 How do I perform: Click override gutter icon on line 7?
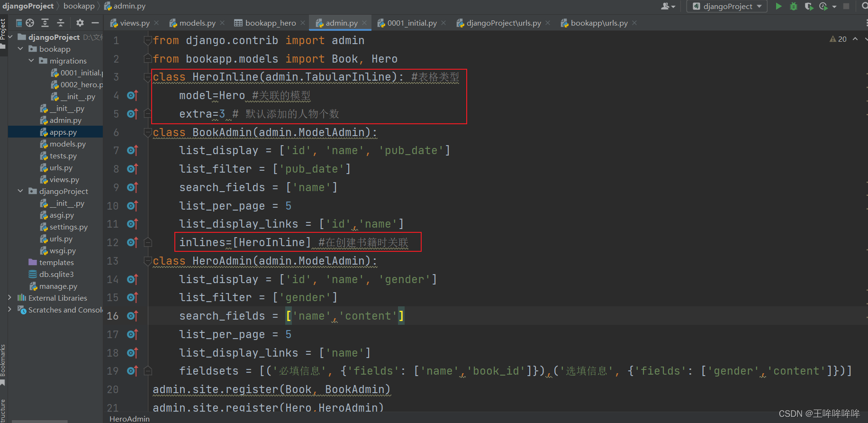132,150
